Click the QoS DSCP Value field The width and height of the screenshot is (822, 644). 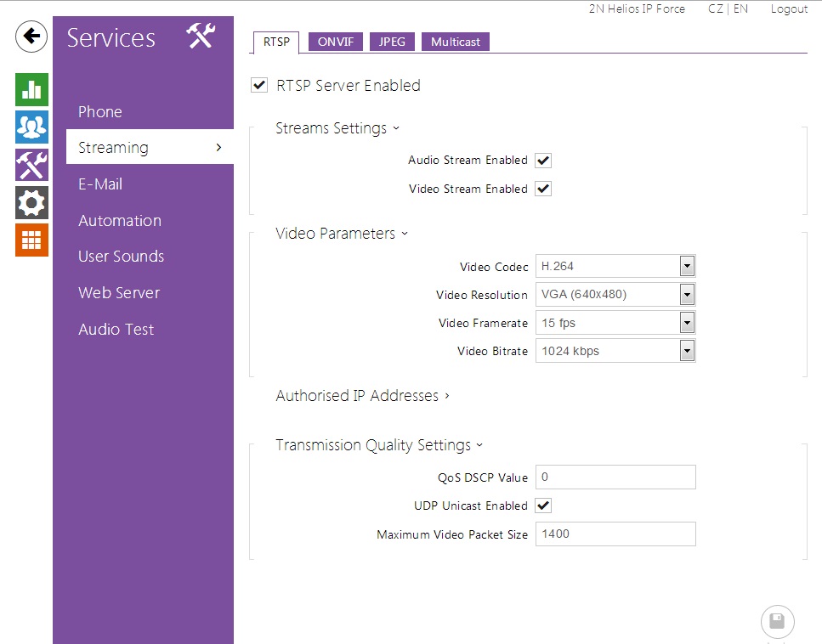pos(615,477)
